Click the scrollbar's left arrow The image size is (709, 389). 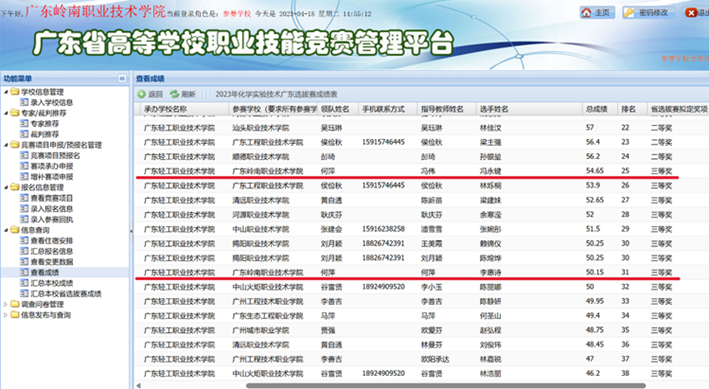(138, 385)
